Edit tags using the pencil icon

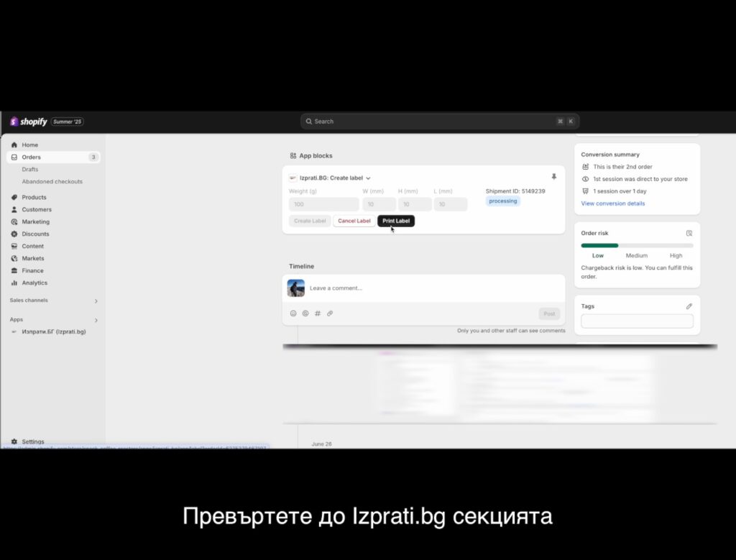689,306
